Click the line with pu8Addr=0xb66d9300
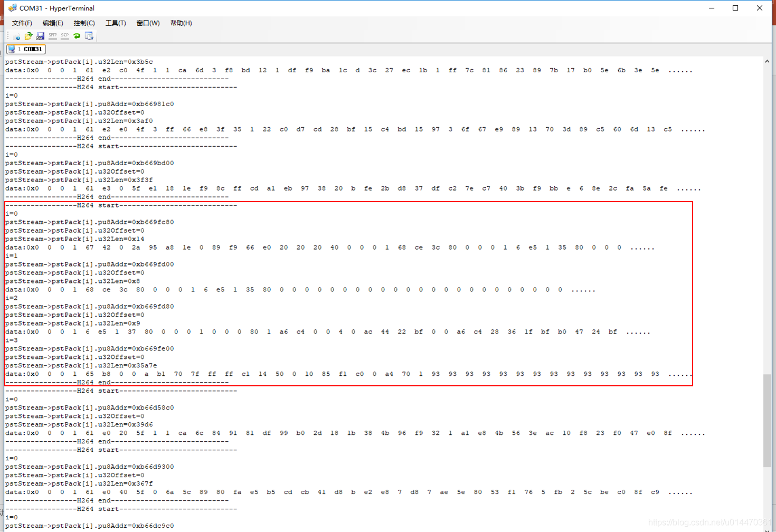 coord(90,467)
